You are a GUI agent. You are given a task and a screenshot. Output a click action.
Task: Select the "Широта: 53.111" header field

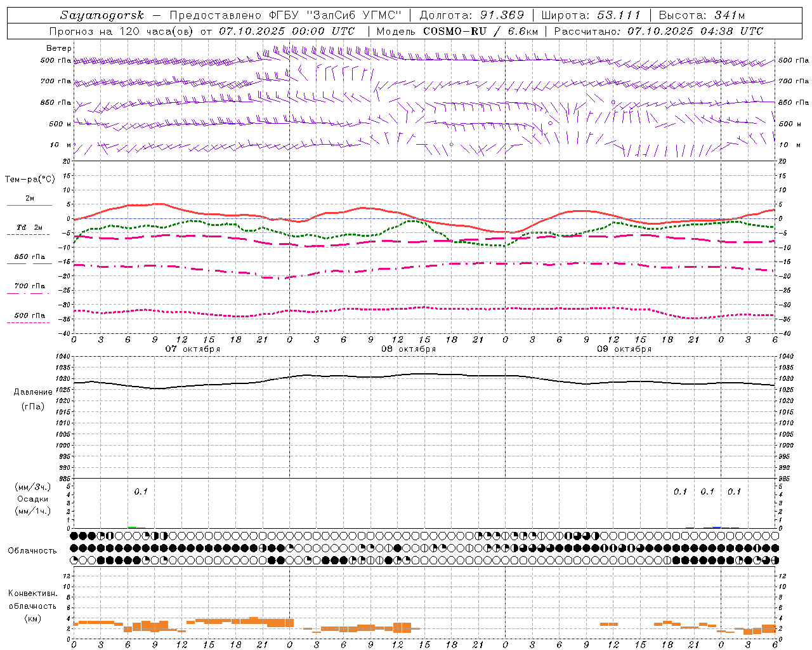(x=591, y=15)
